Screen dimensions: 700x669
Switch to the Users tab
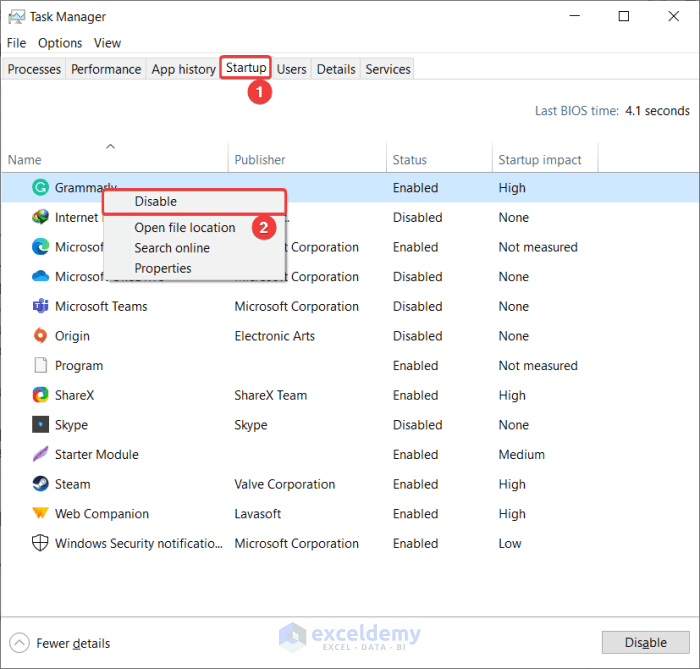(x=291, y=69)
